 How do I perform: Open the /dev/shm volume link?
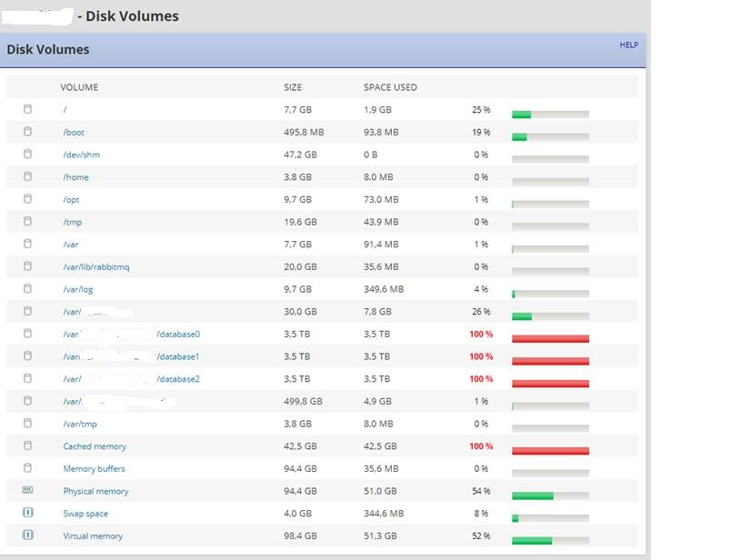(81, 155)
